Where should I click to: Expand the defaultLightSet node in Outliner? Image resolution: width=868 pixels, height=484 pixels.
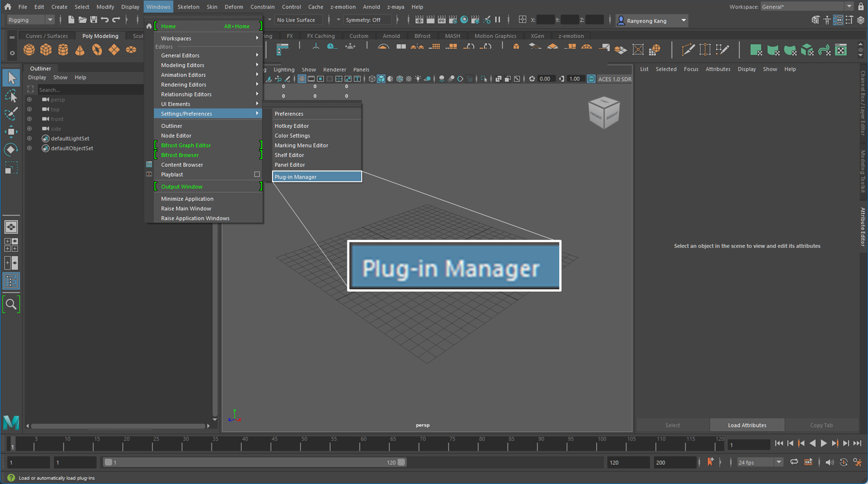(x=29, y=138)
